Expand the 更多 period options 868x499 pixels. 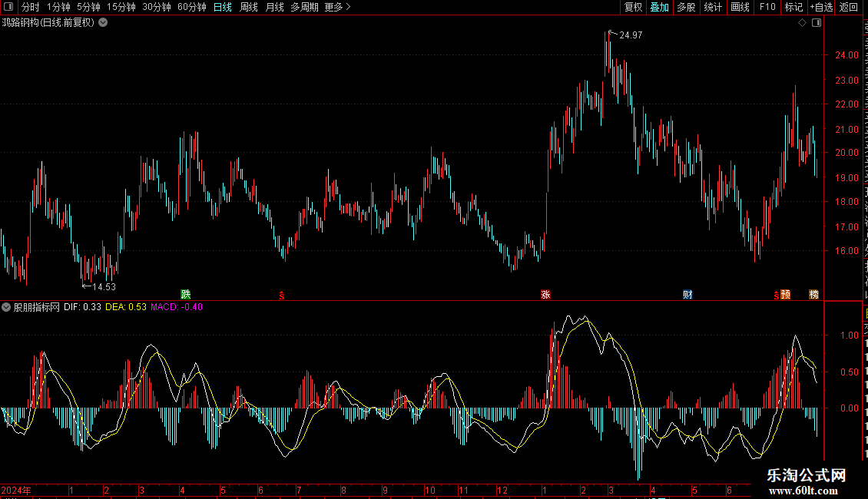(x=337, y=7)
